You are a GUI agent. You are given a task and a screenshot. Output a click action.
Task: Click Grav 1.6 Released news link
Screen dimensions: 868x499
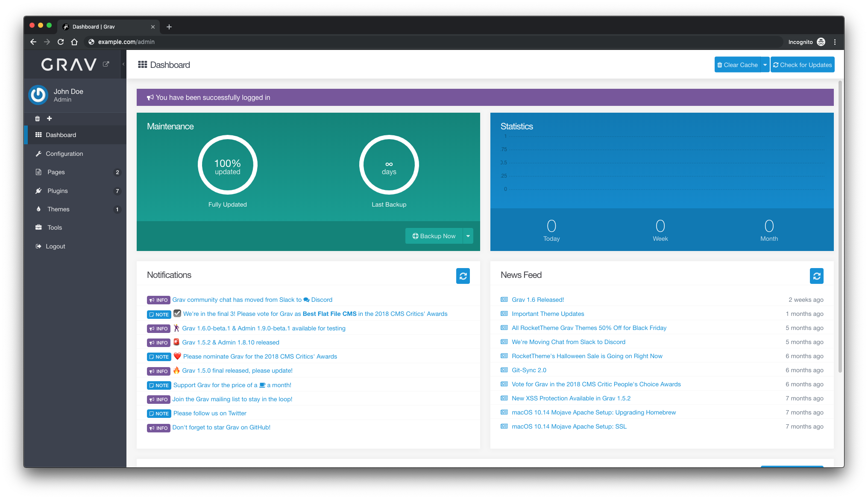pos(537,300)
